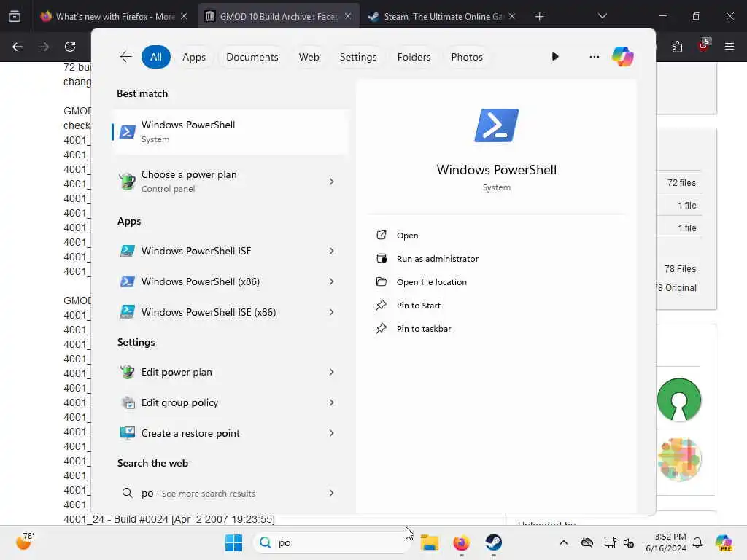Click the large PowerShell logo in preview pane
Screen dimensions: 747x560
496,125
